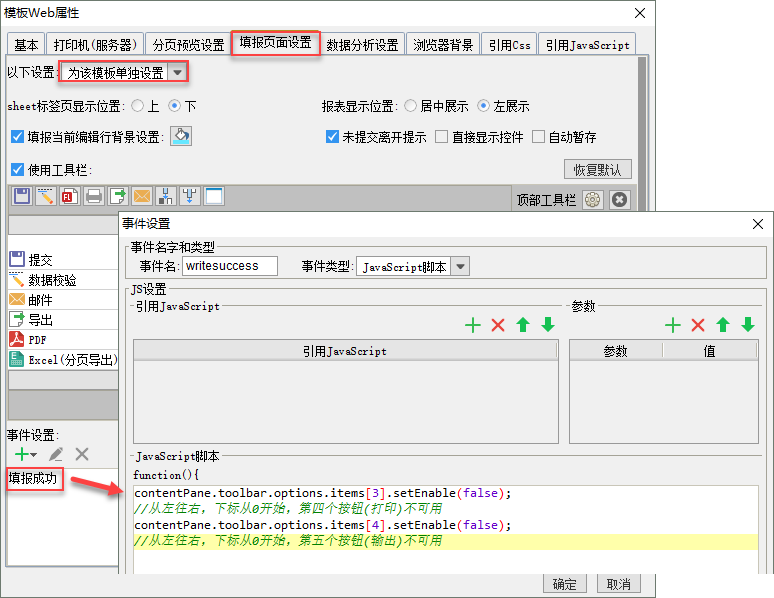This screenshot has width=774, height=598.
Task: Open edit-row background color picker
Action: coord(181,136)
